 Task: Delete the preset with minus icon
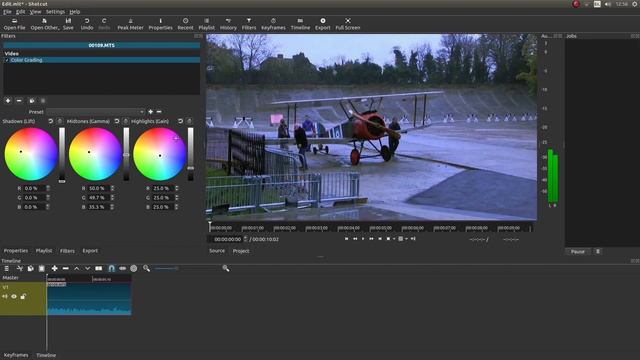[x=159, y=111]
